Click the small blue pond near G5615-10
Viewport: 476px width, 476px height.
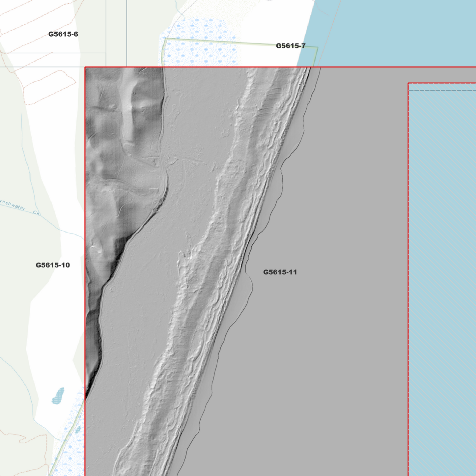(x=58, y=396)
